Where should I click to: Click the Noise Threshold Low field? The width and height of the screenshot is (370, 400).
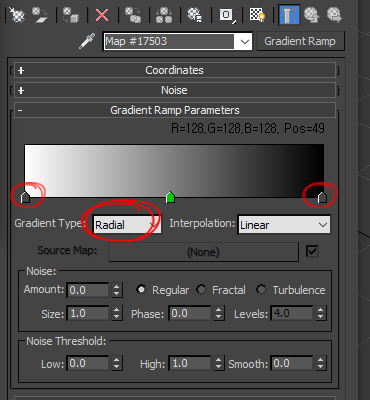pyautogui.click(x=88, y=363)
